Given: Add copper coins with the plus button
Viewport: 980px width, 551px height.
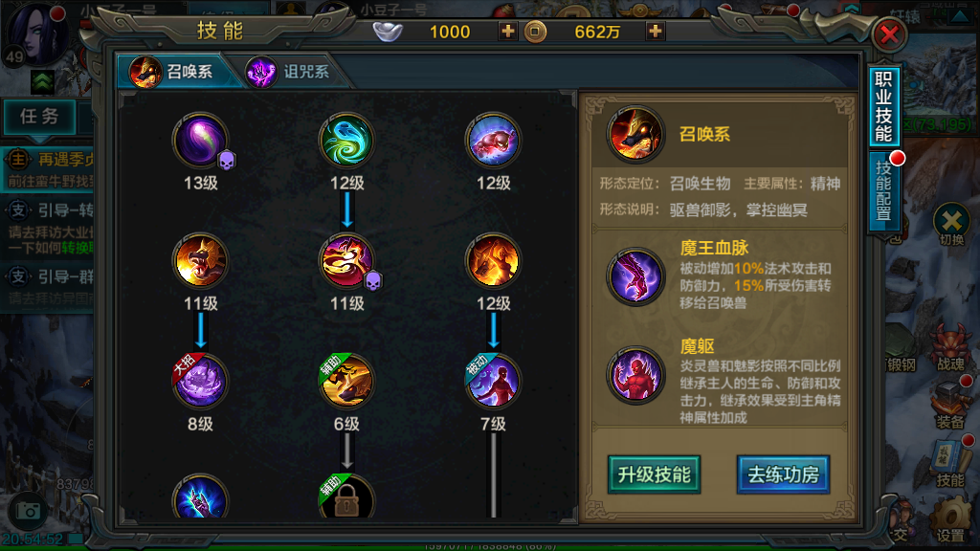Looking at the screenshot, I should tap(655, 32).
